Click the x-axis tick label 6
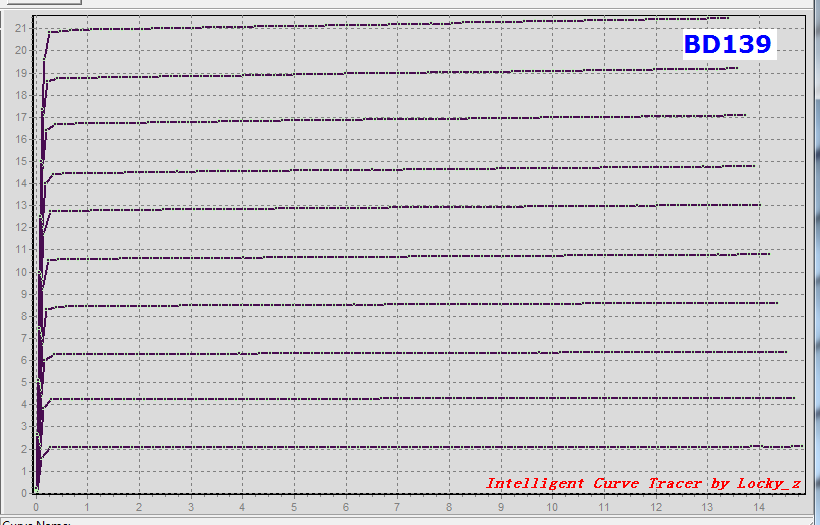 pos(346,507)
